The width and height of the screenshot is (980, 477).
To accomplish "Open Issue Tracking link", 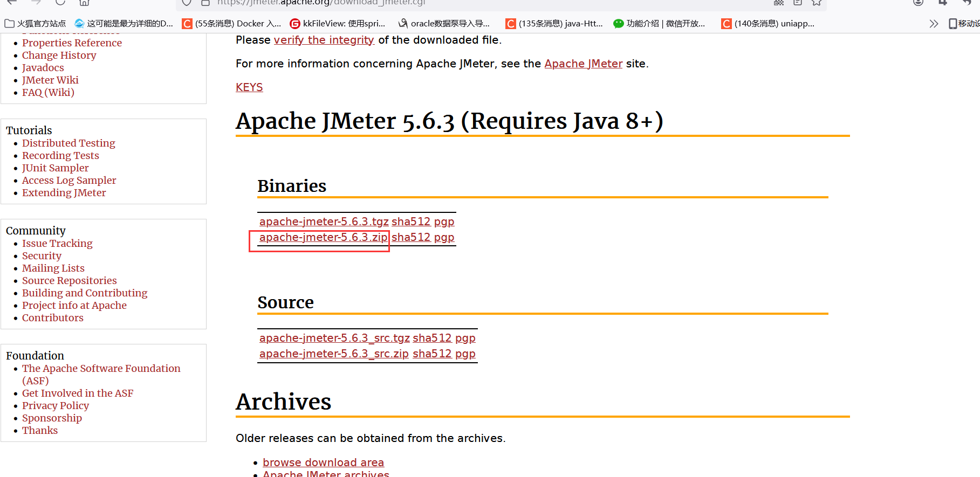I will click(x=57, y=243).
